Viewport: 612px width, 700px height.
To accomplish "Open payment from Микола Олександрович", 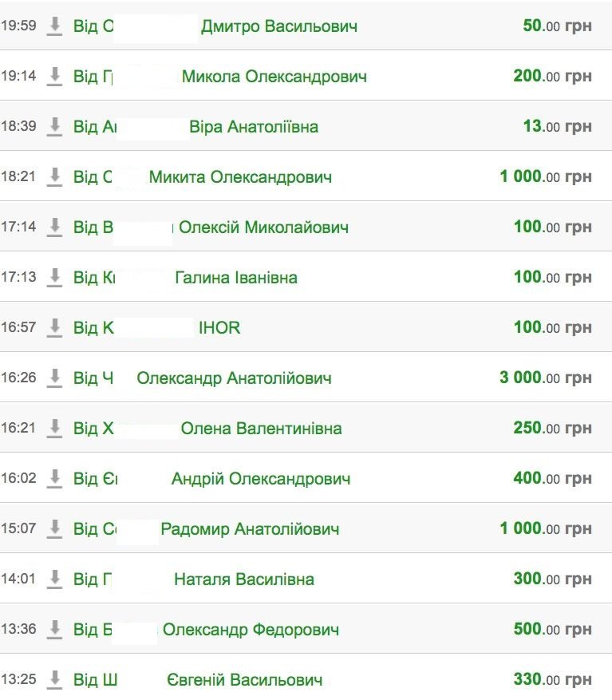I will pyautogui.click(x=274, y=77).
